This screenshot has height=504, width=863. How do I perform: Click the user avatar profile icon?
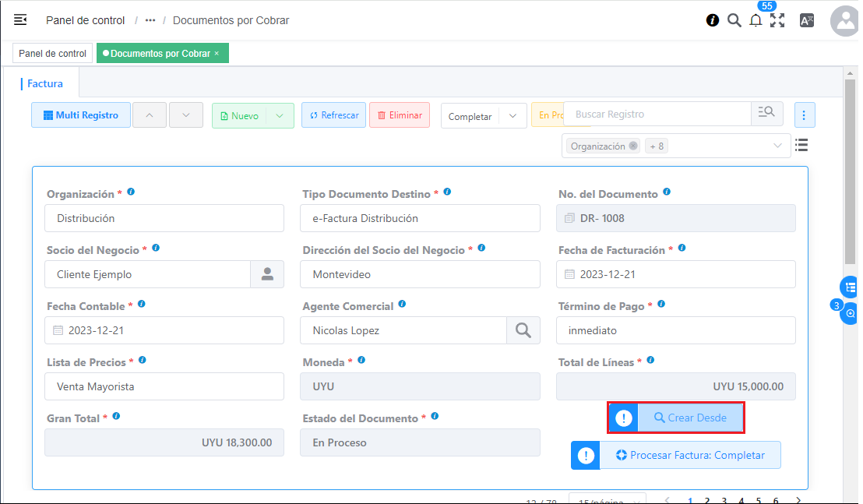pos(844,21)
